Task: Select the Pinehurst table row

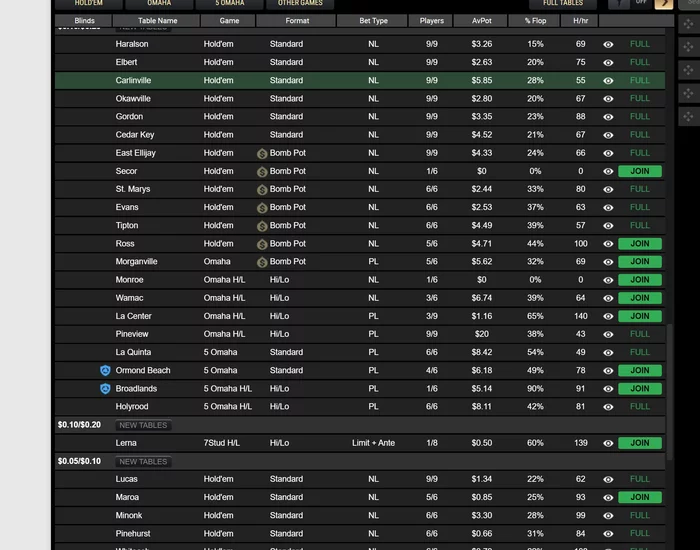Action: click(360, 534)
